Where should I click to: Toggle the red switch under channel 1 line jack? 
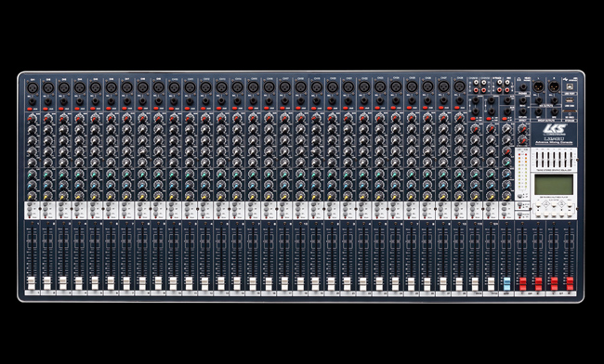click(30, 109)
